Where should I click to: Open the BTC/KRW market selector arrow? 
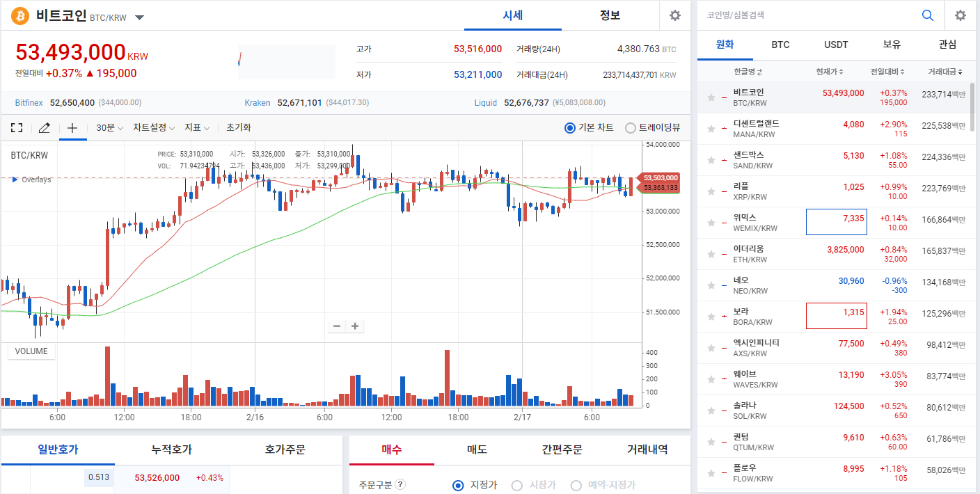[x=139, y=17]
